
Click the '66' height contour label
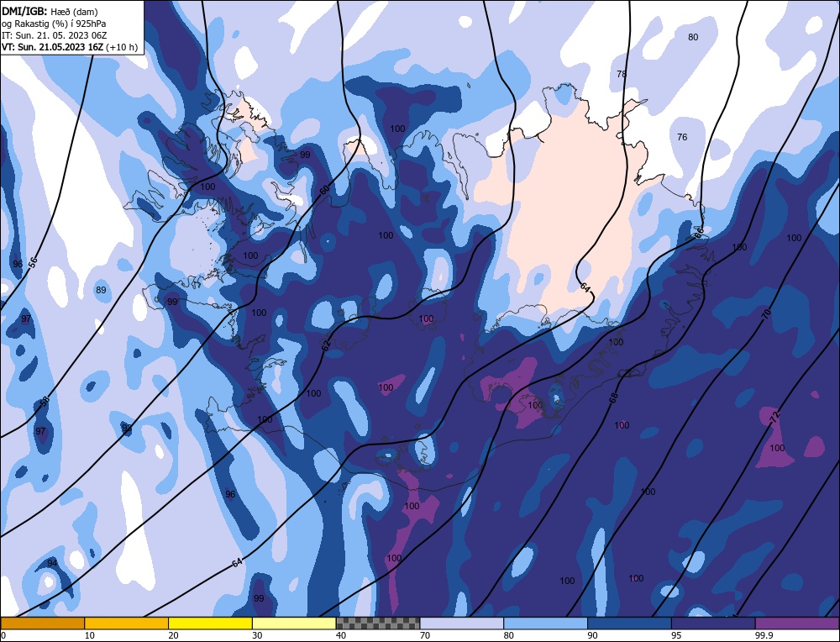(x=698, y=233)
